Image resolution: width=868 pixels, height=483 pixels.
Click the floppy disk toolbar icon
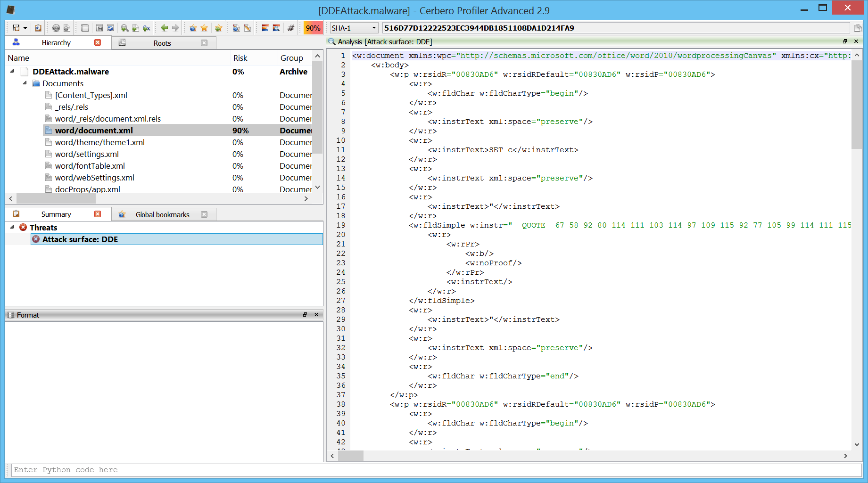click(99, 28)
